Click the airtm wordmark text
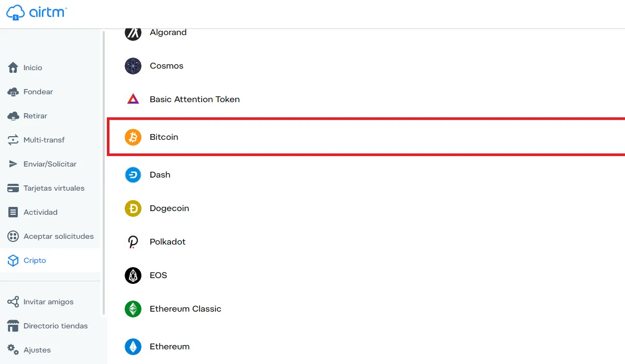 coord(48,13)
